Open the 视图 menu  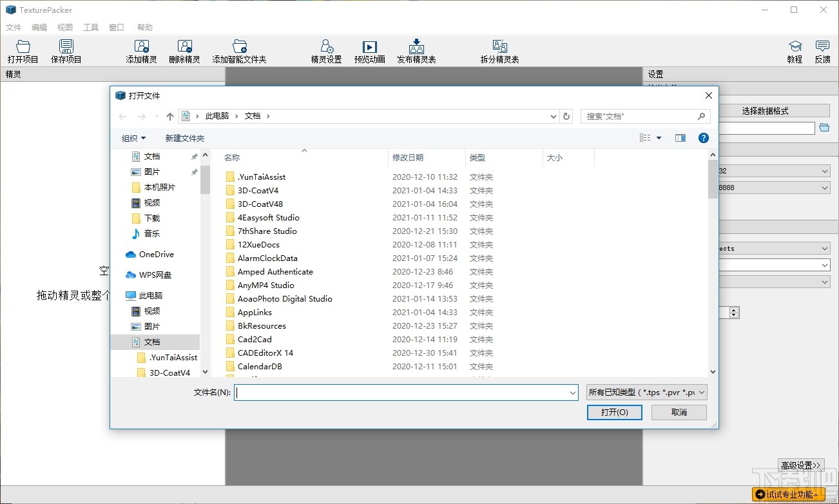tap(65, 28)
